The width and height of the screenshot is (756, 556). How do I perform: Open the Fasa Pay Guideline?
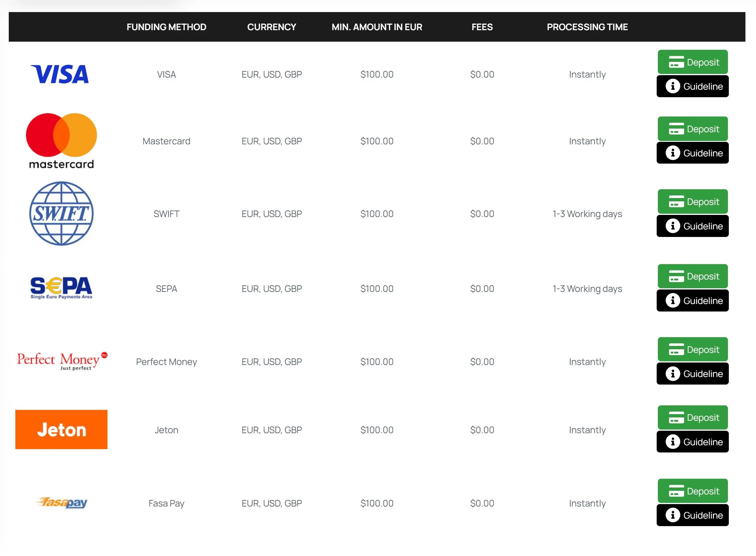[693, 515]
